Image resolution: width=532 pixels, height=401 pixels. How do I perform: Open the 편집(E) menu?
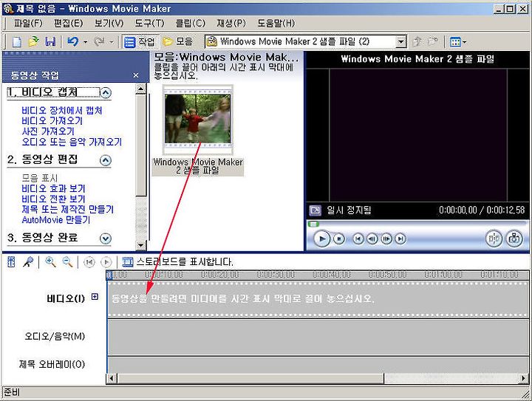pyautogui.click(x=68, y=23)
